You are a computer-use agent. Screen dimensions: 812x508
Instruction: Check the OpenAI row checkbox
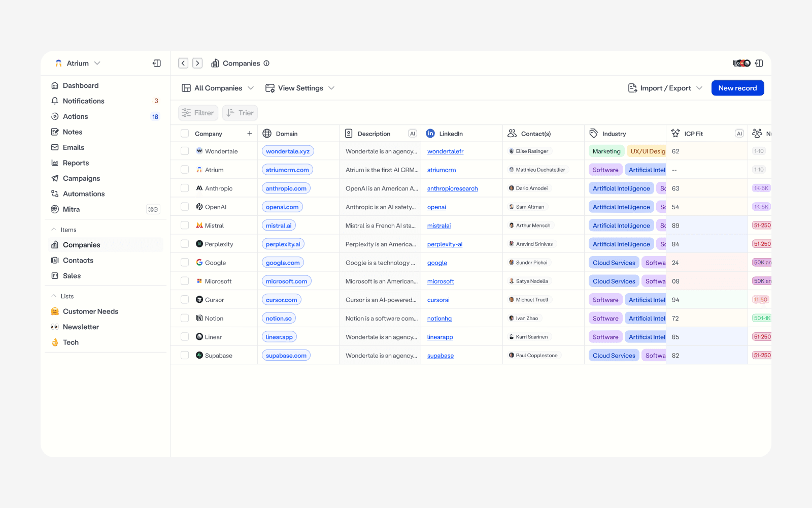click(185, 207)
